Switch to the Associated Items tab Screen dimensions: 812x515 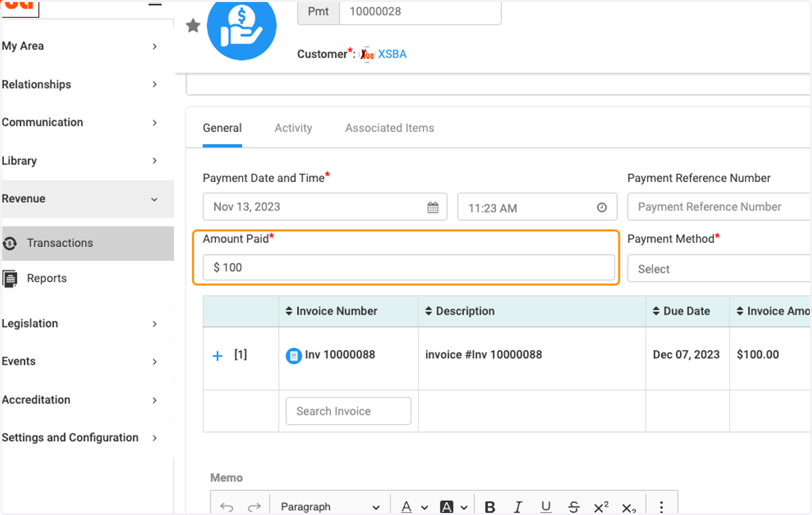point(390,128)
